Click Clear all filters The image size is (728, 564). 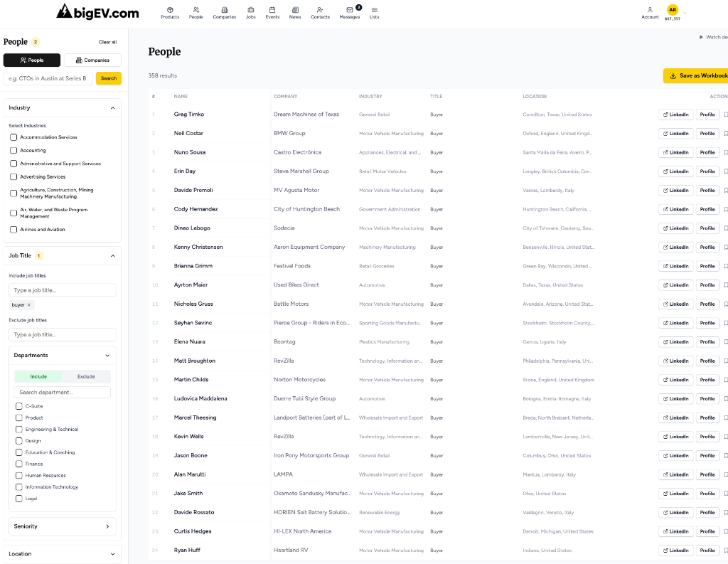point(108,42)
